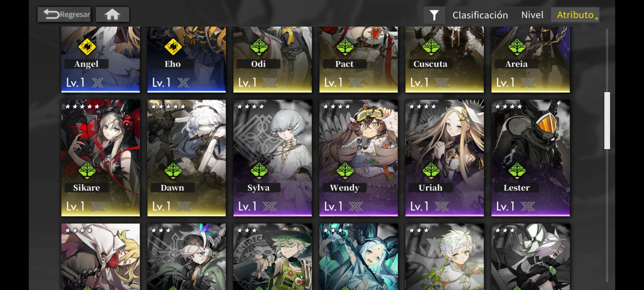Select the Uriah character card
Image resolution: width=644 pixels, height=290 pixels.
click(445, 158)
